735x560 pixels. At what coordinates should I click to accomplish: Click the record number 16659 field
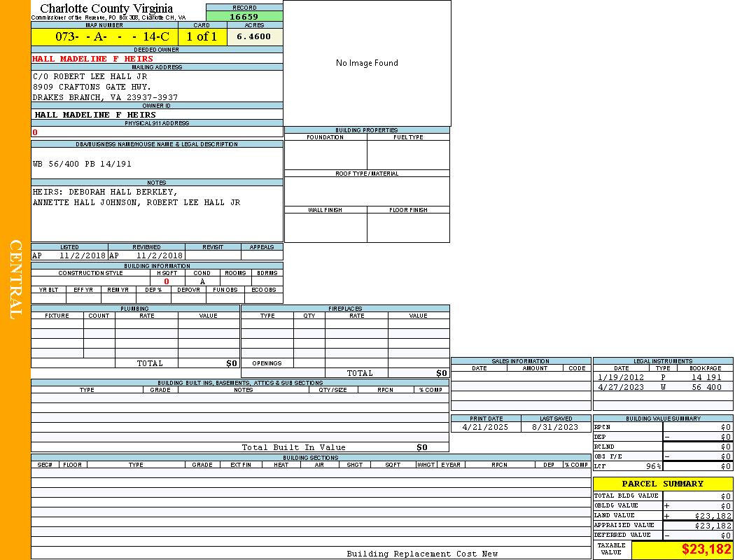pyautogui.click(x=244, y=17)
